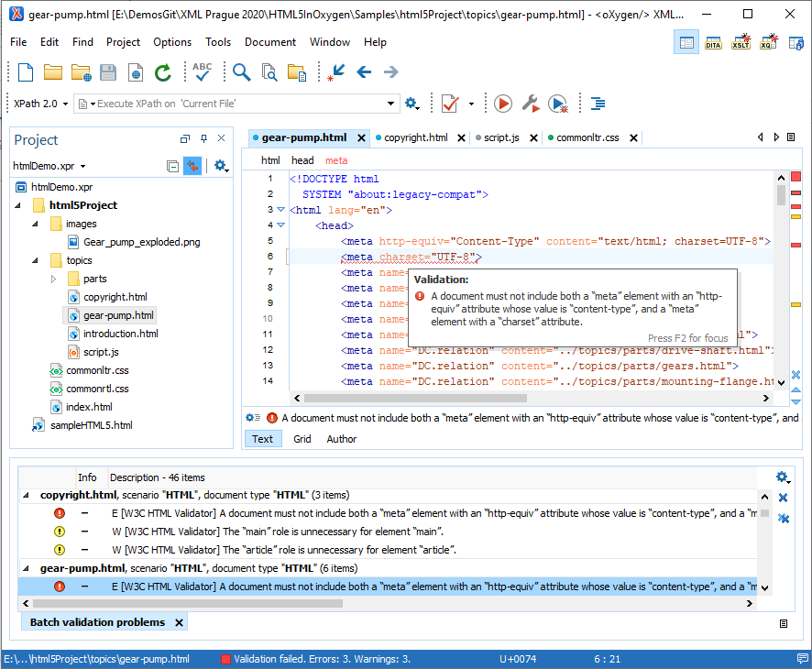Open the File menu
The image size is (812, 669).
click(18, 42)
